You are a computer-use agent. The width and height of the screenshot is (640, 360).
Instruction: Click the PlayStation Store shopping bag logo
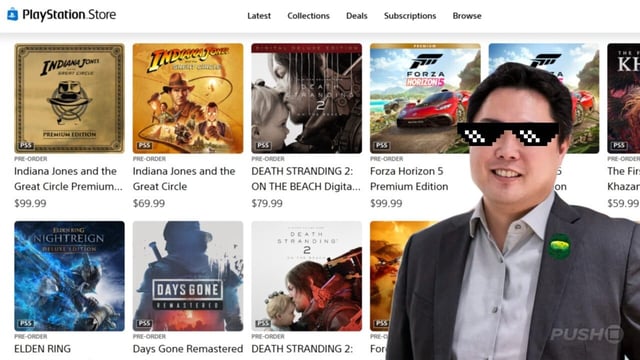pyautogui.click(x=13, y=15)
